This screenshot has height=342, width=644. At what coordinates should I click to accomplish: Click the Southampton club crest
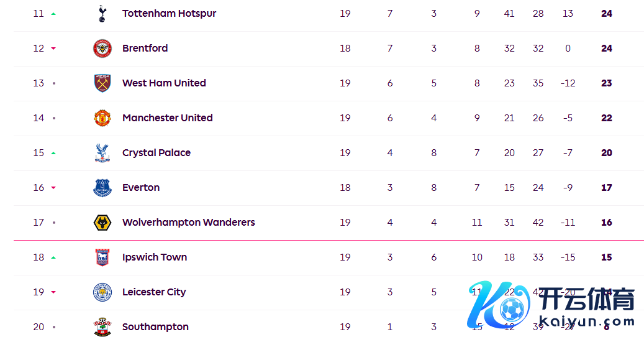[102, 326]
